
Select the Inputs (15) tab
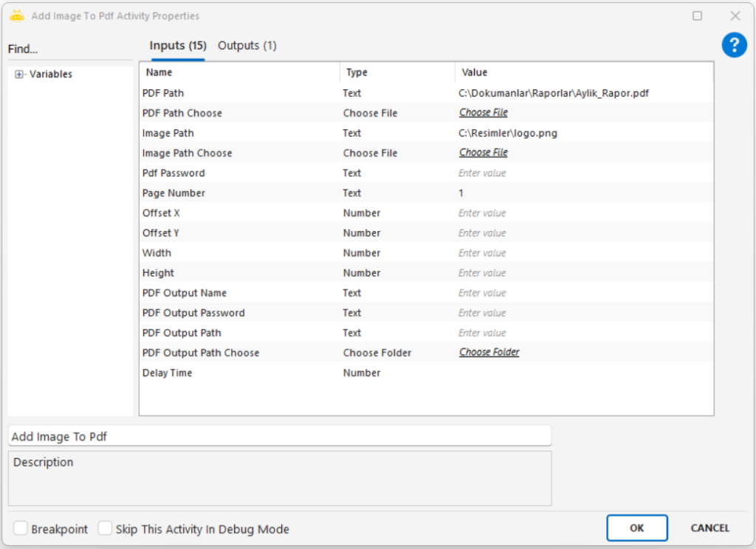click(x=177, y=46)
